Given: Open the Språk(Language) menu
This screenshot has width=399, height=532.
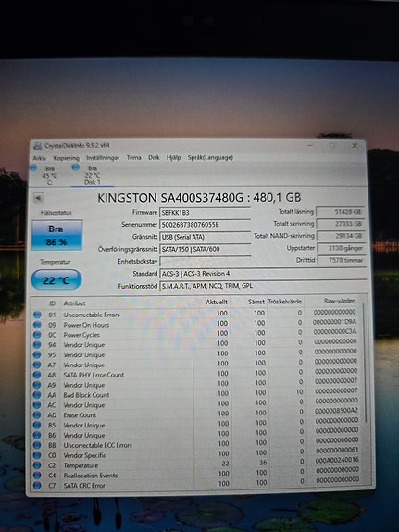Looking at the screenshot, I should (x=210, y=158).
